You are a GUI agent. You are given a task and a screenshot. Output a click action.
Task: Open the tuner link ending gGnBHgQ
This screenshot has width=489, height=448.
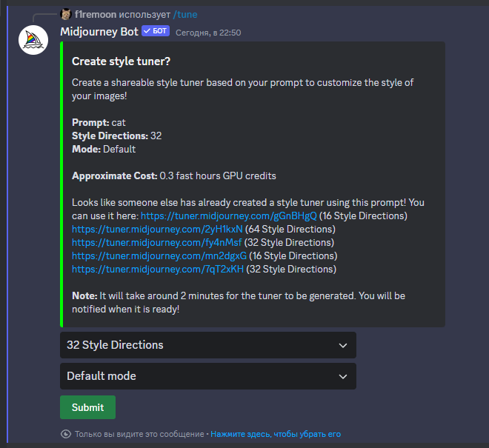[x=228, y=215]
